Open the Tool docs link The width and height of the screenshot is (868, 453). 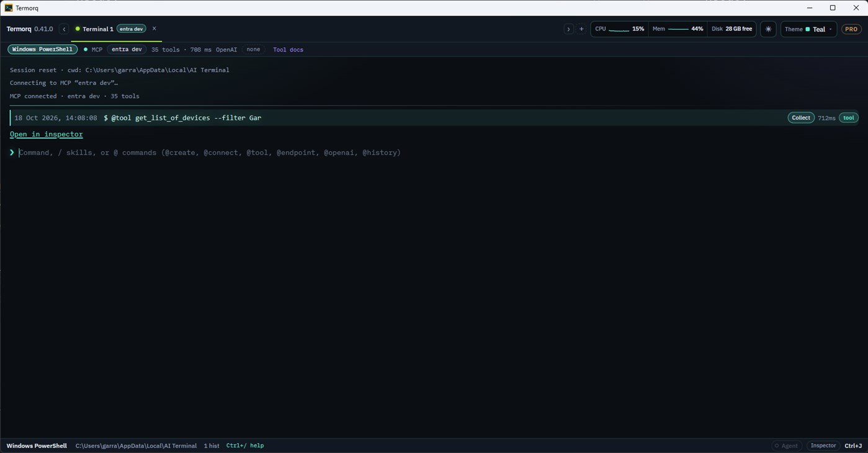288,50
